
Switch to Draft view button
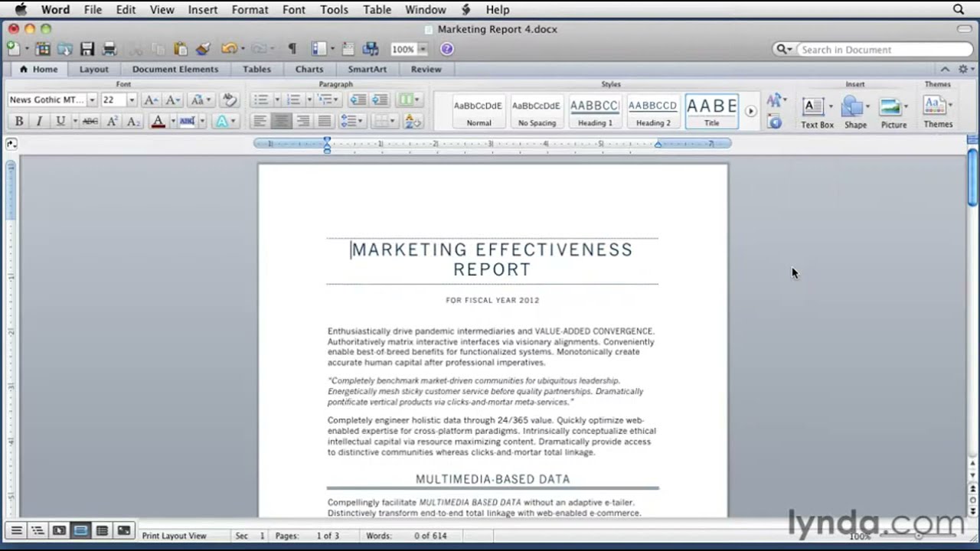click(15, 530)
